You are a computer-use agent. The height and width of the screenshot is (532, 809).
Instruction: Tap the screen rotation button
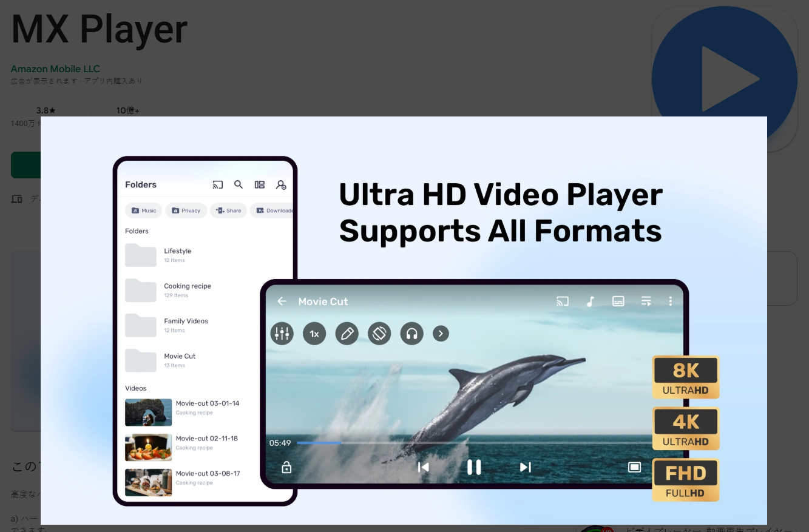click(379, 334)
